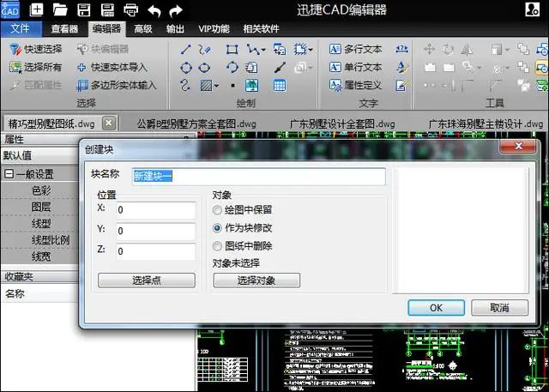Click the 选择点 button
The image size is (549, 392).
(147, 280)
